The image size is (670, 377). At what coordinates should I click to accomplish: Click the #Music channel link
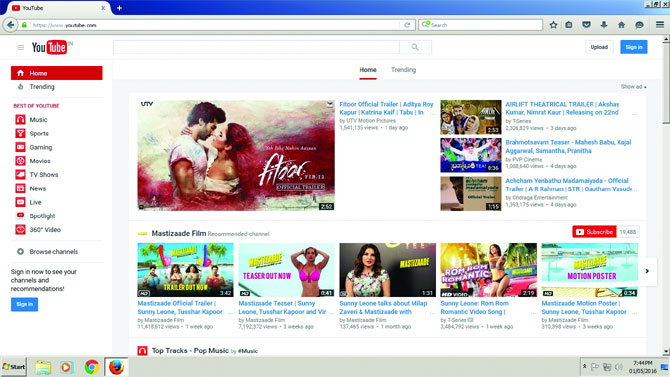click(248, 351)
